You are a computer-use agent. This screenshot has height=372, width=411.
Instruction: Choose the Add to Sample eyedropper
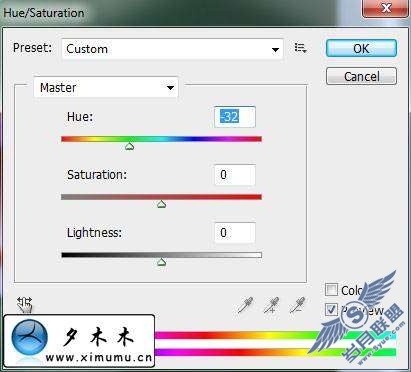[x=271, y=305]
